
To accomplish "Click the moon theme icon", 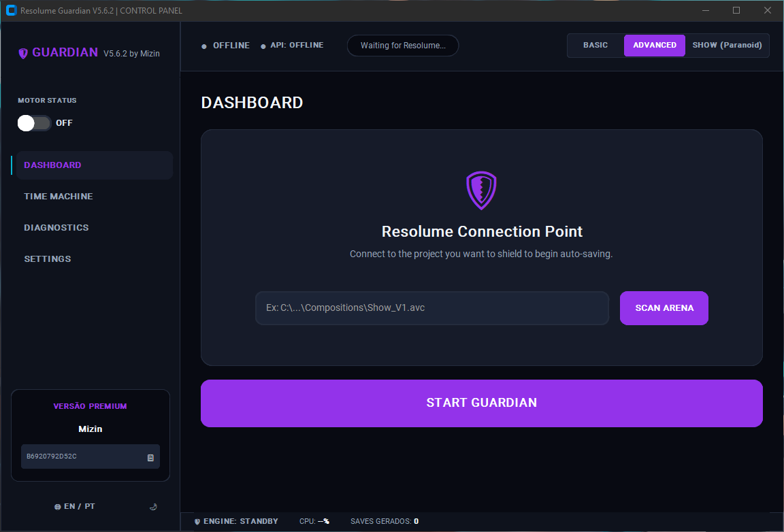I will click(x=154, y=507).
